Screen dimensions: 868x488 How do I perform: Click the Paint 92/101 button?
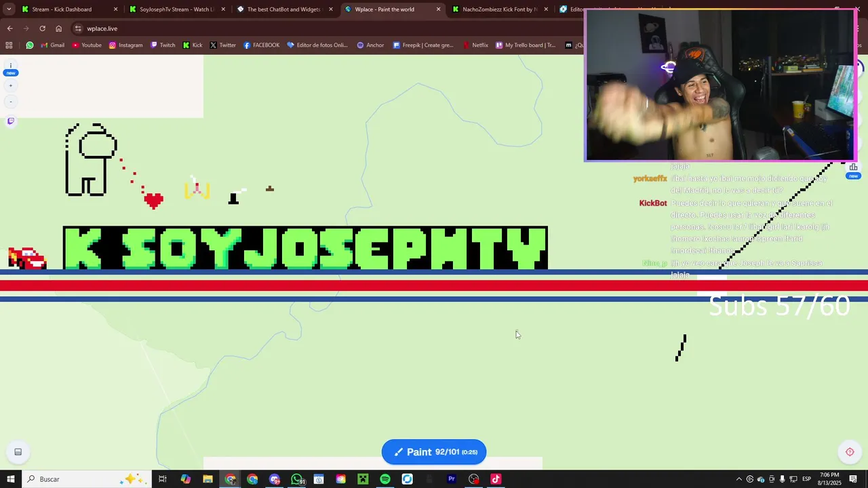click(434, 452)
